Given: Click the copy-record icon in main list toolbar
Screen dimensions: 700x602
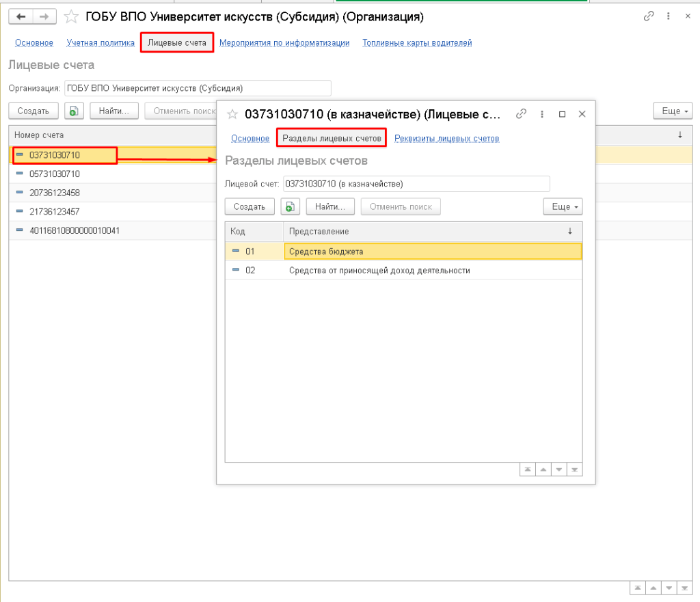Looking at the screenshot, I should [x=75, y=111].
